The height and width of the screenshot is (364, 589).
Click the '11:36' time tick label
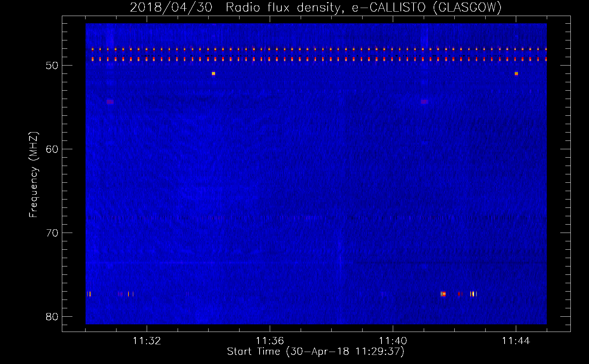pos(270,341)
